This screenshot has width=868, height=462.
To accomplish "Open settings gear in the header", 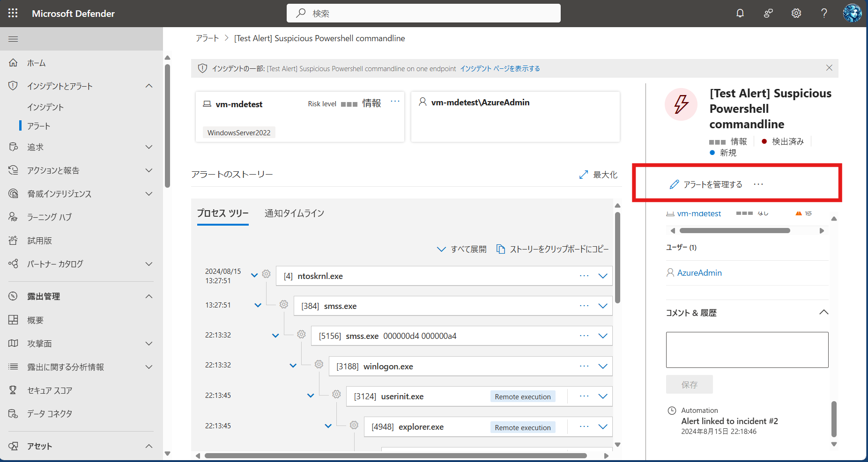I will pyautogui.click(x=796, y=13).
